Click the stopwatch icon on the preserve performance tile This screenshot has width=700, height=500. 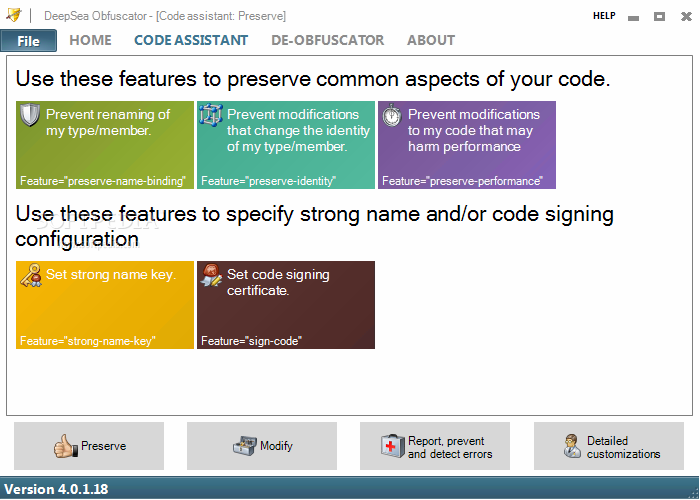(x=392, y=115)
